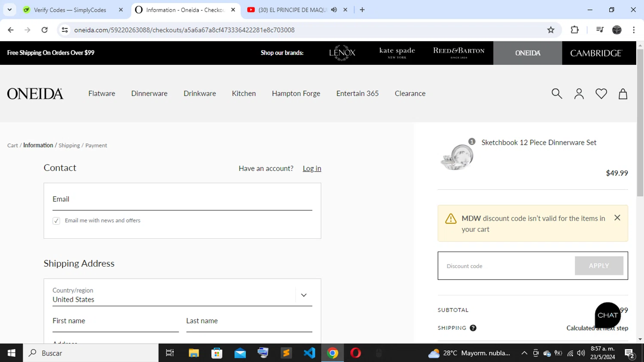Open the Reed & Barton brand logo

click(x=459, y=53)
